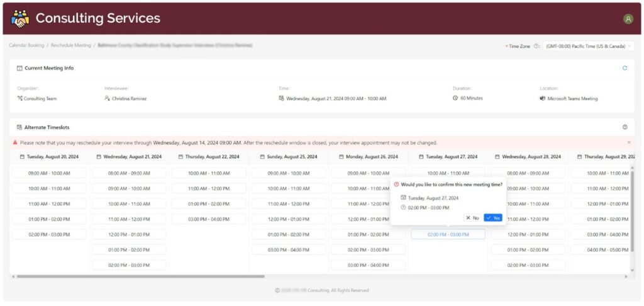The height and width of the screenshot is (306, 644).
Task: Click No in the confirmation popup
Action: pyautogui.click(x=472, y=218)
